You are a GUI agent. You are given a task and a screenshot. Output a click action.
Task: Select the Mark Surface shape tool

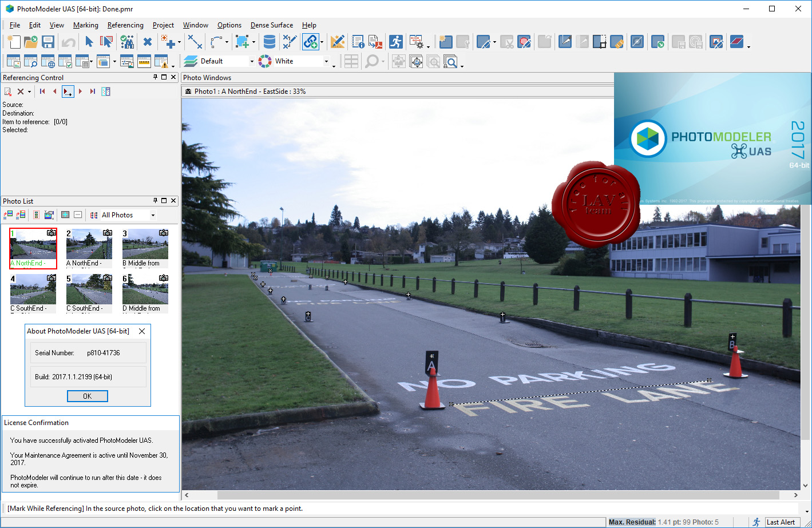pos(242,42)
